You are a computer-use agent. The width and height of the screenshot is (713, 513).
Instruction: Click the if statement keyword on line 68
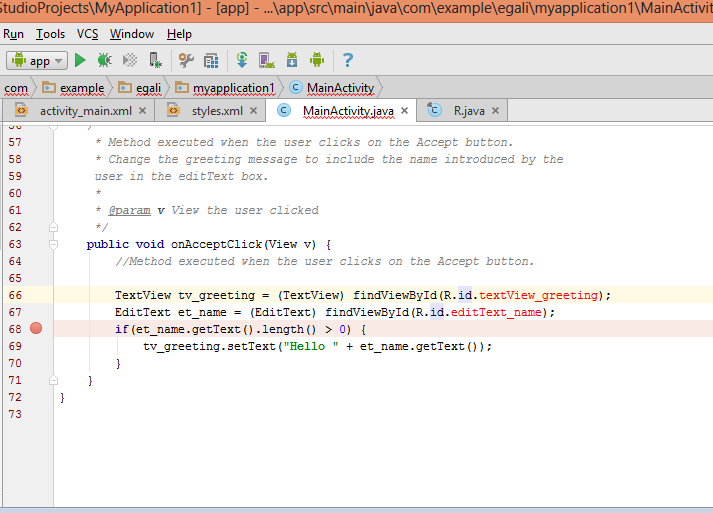pos(121,329)
